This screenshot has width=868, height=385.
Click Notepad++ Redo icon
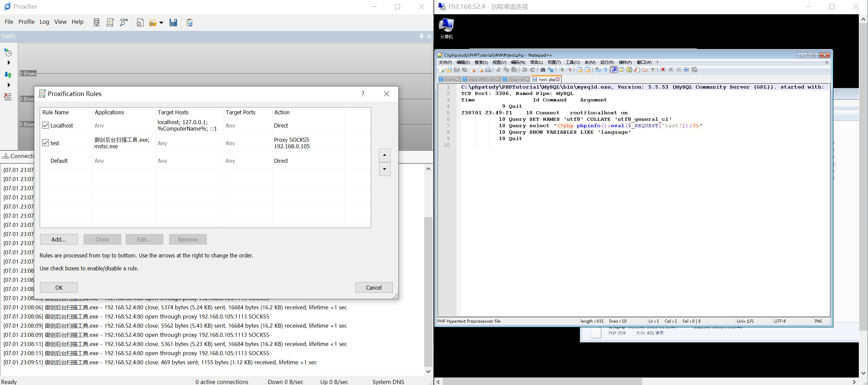532,70
